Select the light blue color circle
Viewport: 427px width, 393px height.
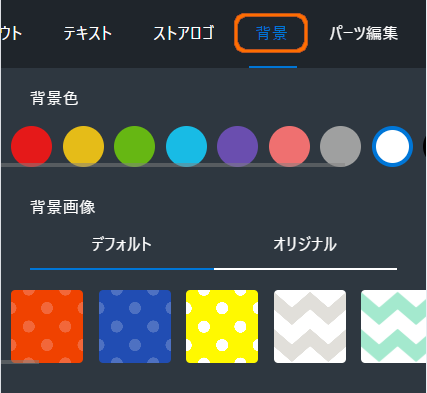pos(186,146)
